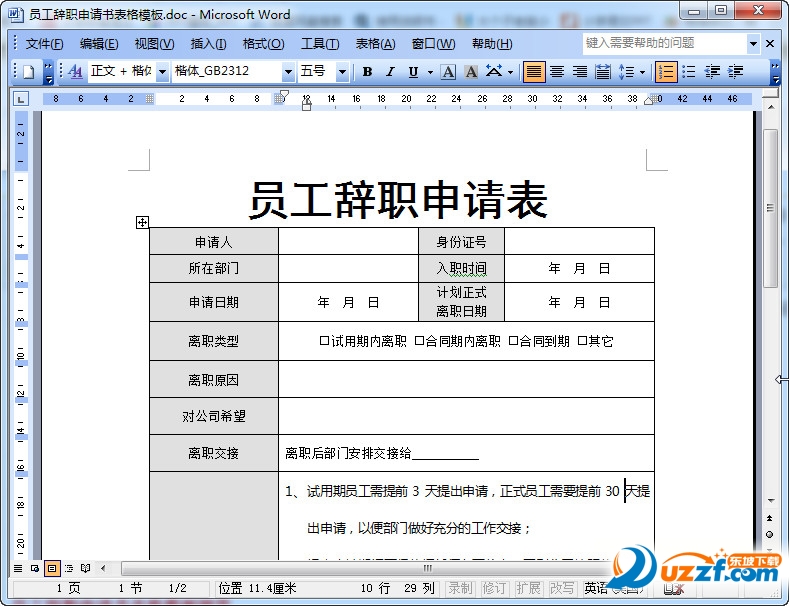Image resolution: width=789 pixels, height=606 pixels.
Task: Click the New blank document icon
Action: click(x=29, y=72)
